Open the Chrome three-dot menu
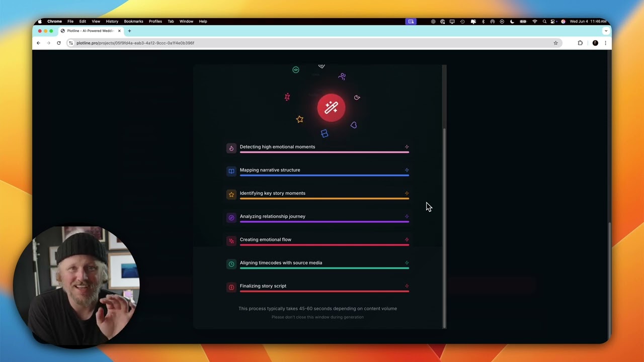Screen dimensions: 644x362 coord(605,43)
